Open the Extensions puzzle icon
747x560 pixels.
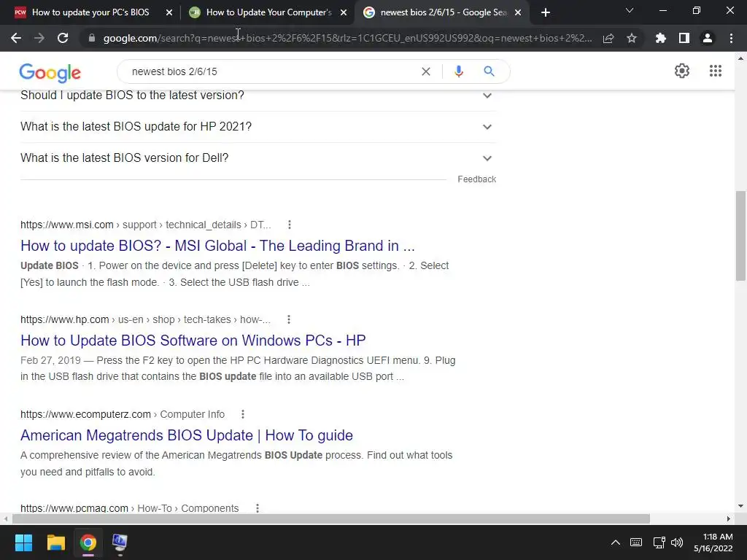point(661,38)
